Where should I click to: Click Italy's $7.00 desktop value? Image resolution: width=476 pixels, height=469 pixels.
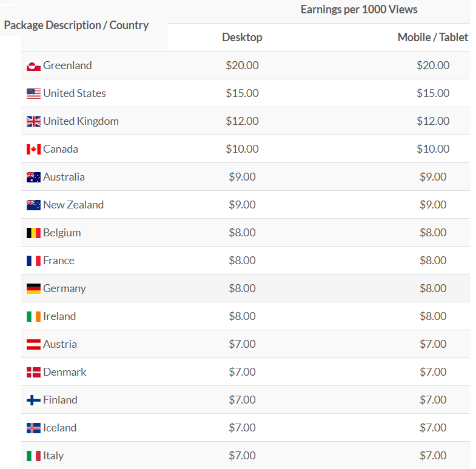point(242,456)
